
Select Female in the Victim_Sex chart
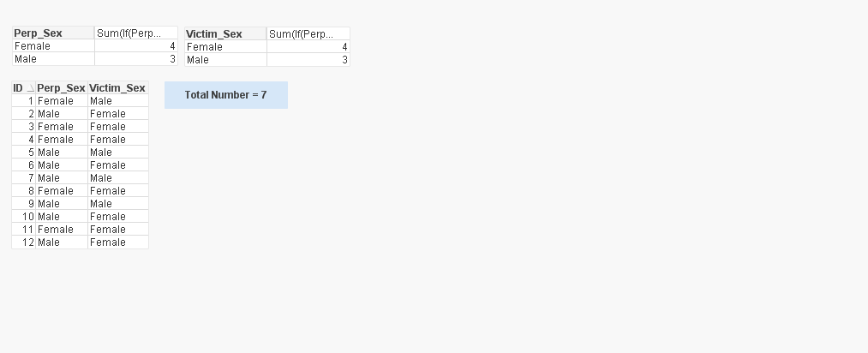206,47
